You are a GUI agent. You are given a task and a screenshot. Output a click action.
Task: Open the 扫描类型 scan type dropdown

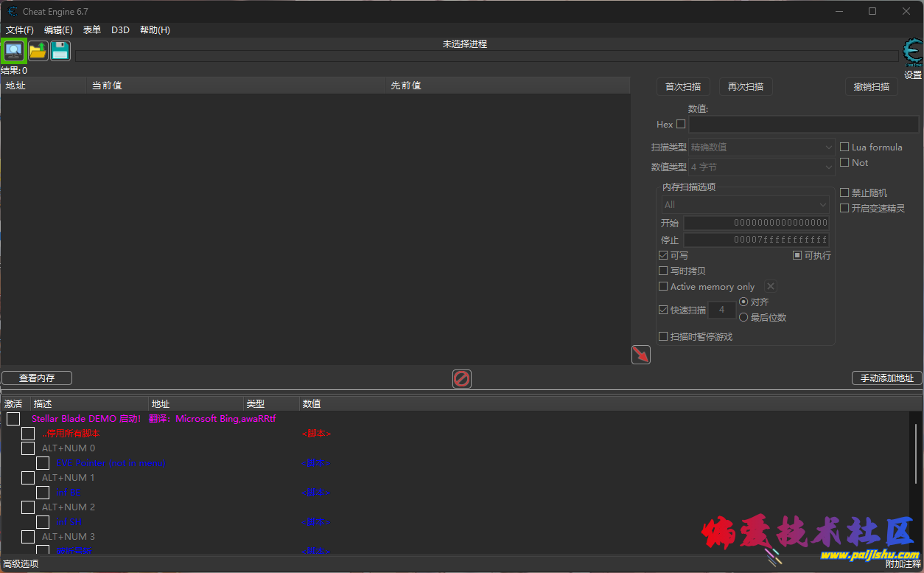760,147
